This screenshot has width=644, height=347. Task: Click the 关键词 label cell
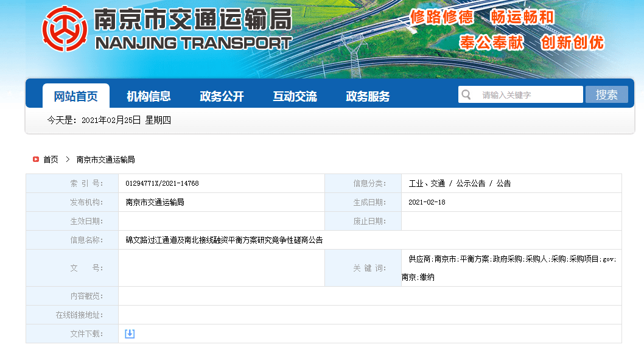pyautogui.click(x=363, y=268)
